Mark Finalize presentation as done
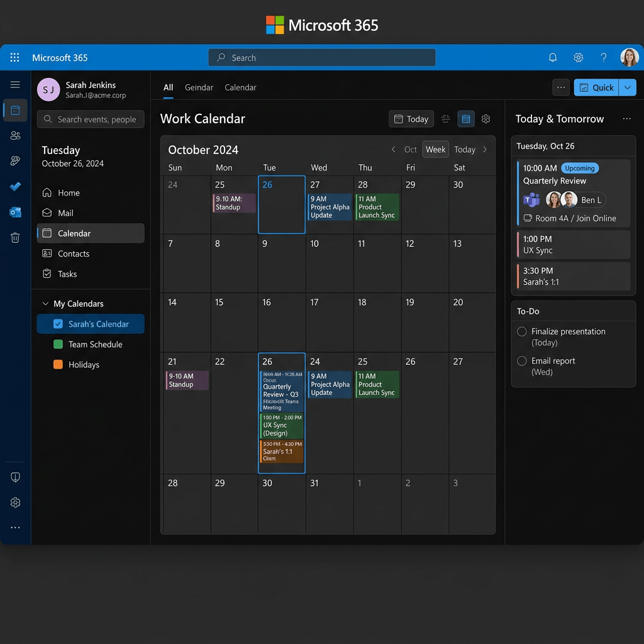The width and height of the screenshot is (644, 644). [521, 331]
